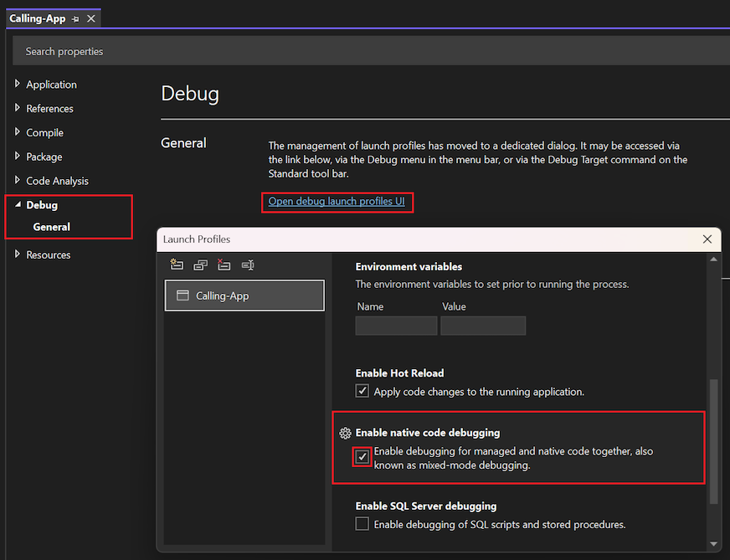This screenshot has width=730, height=560.
Task: Open debug launch profiles UI link
Action: tap(337, 202)
